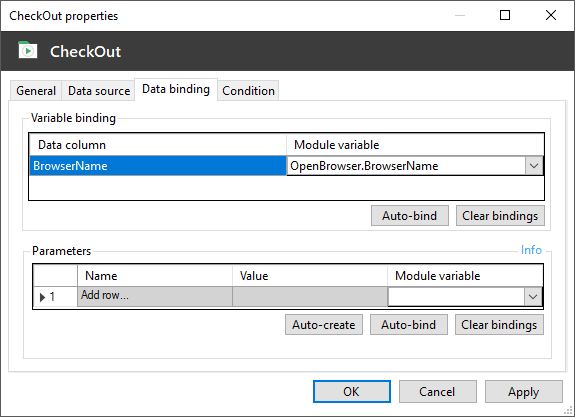This screenshot has width=575, height=417.
Task: Click the Add row... name cell
Action: tap(155, 296)
